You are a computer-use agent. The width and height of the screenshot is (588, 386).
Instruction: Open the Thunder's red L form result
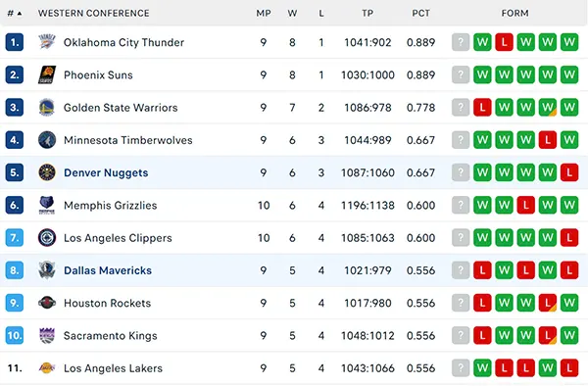tap(504, 42)
